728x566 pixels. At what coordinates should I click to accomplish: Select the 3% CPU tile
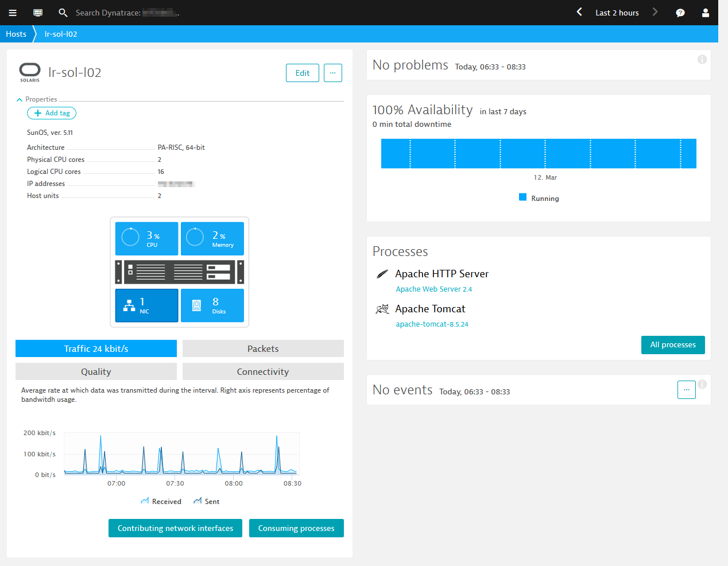pyautogui.click(x=147, y=239)
